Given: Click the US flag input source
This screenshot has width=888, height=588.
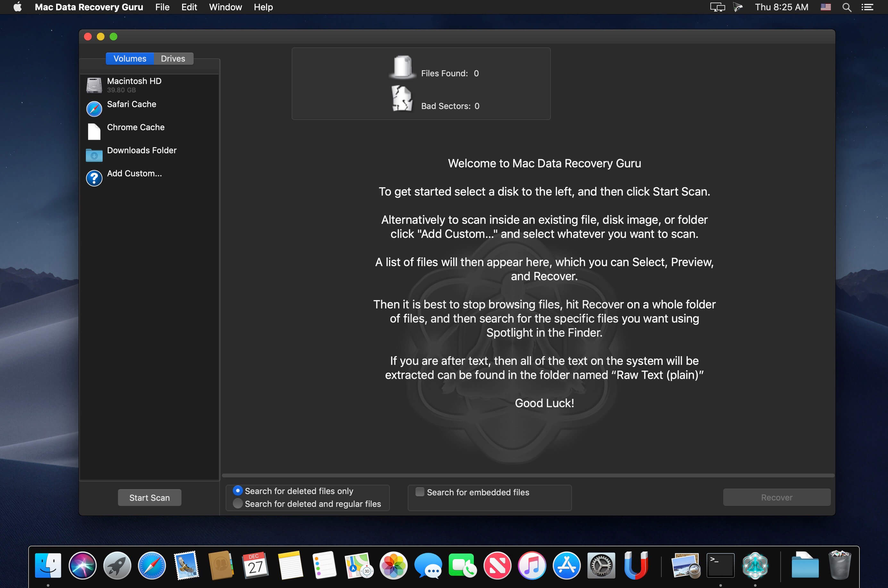Looking at the screenshot, I should click(826, 7).
